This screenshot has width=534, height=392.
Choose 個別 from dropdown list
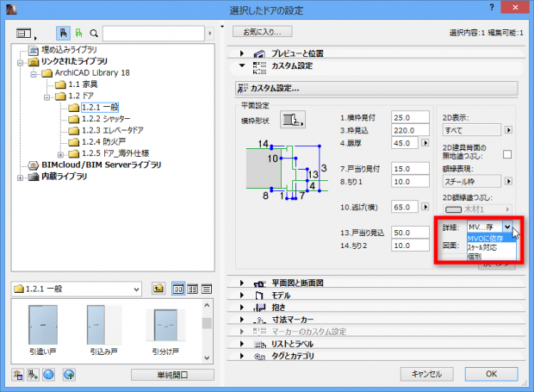[x=492, y=257]
